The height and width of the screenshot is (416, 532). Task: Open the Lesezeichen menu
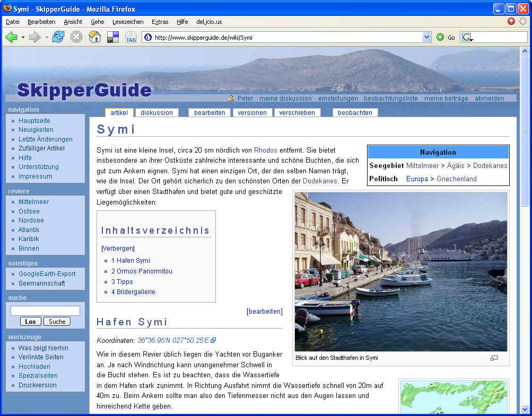point(128,22)
